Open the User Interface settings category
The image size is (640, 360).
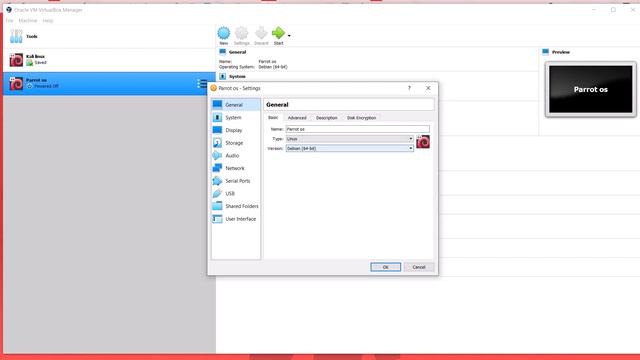coord(236,219)
